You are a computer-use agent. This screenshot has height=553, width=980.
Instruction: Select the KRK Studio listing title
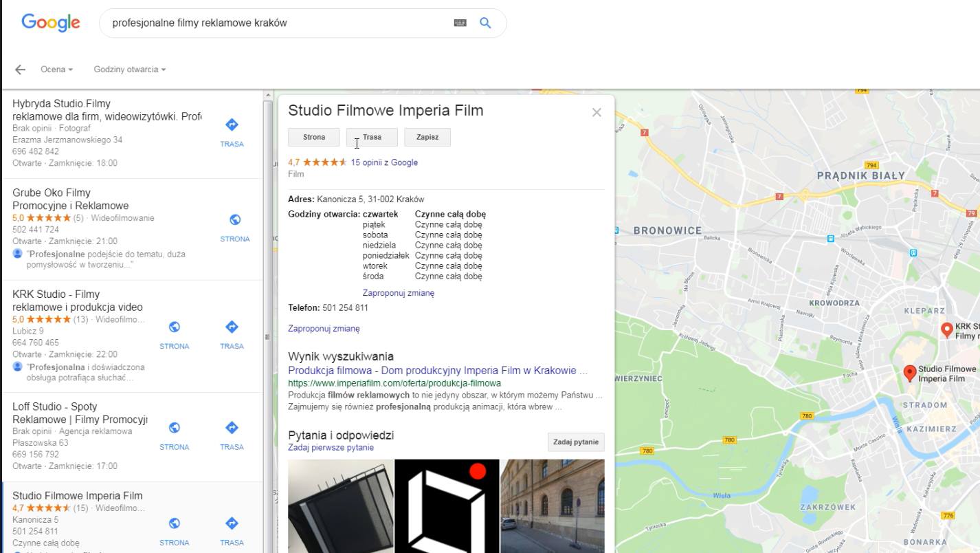point(78,301)
